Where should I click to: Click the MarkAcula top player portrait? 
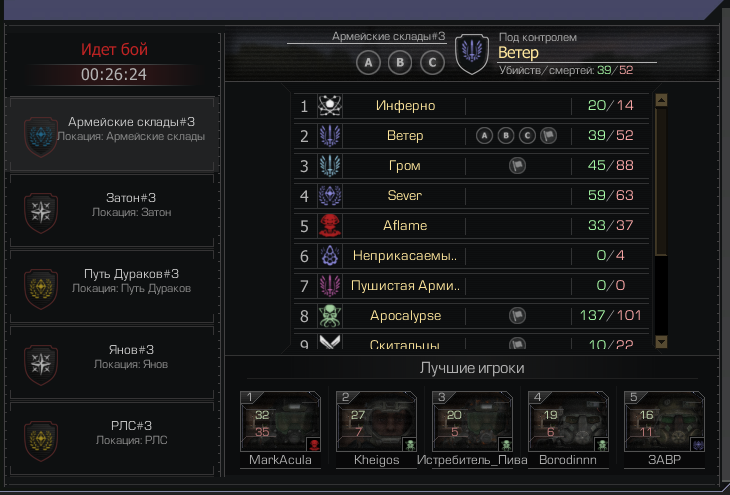(x=280, y=421)
